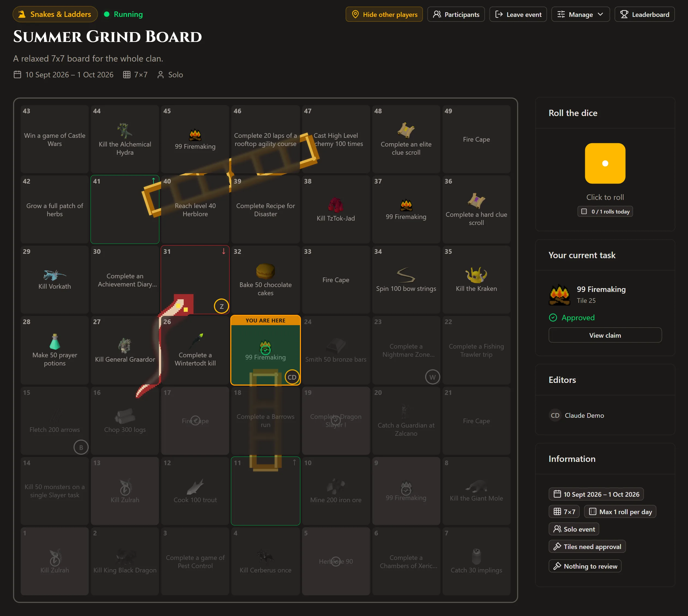Click the CD player marker on tile 25
The height and width of the screenshot is (616, 688).
[292, 377]
